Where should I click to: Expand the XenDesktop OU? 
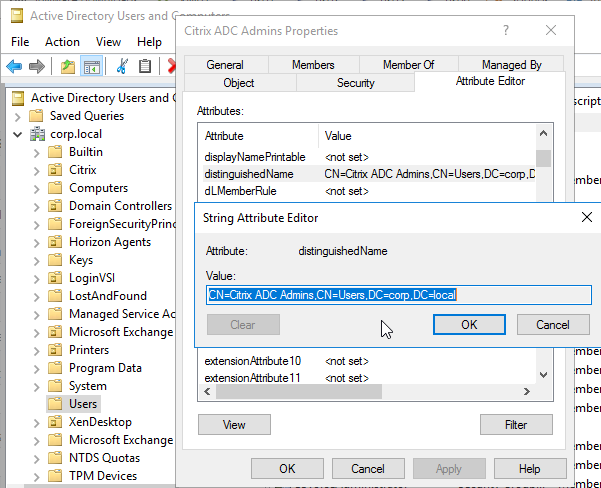click(36, 423)
